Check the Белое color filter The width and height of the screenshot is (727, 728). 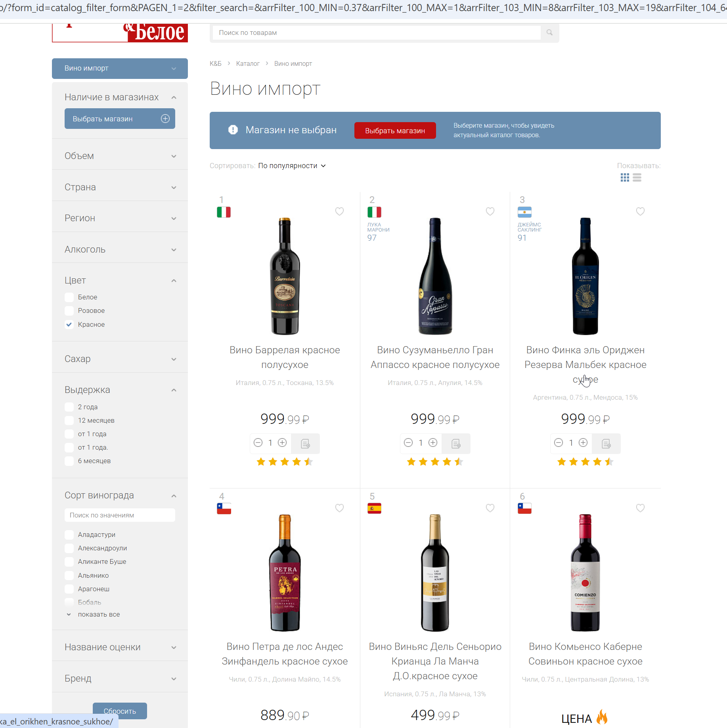69,297
